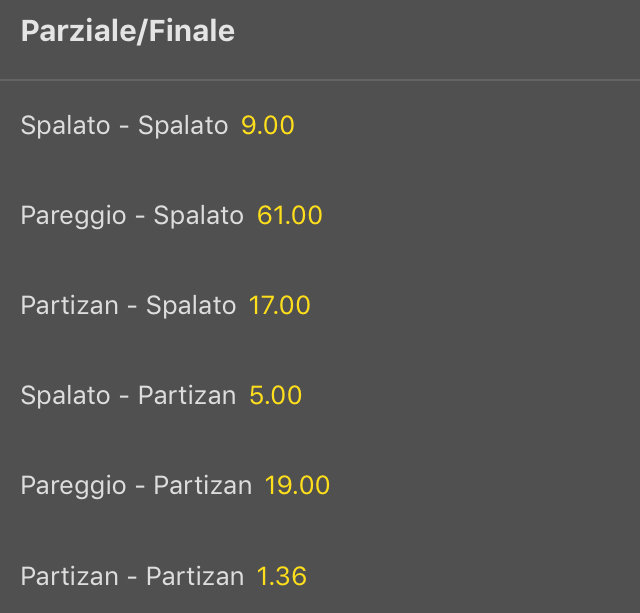640x613 pixels.
Task: Tap the 5.00 odds value
Action: (x=276, y=396)
